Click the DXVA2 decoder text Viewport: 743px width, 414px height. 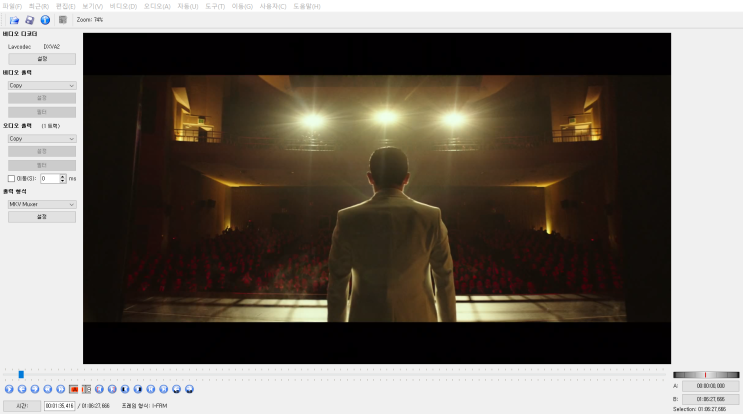pyautogui.click(x=52, y=47)
